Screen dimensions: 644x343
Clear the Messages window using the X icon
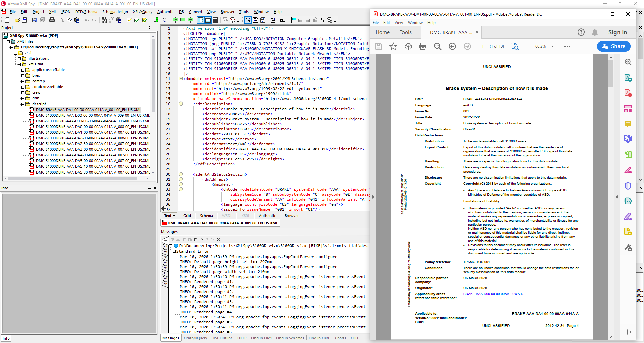(219, 239)
